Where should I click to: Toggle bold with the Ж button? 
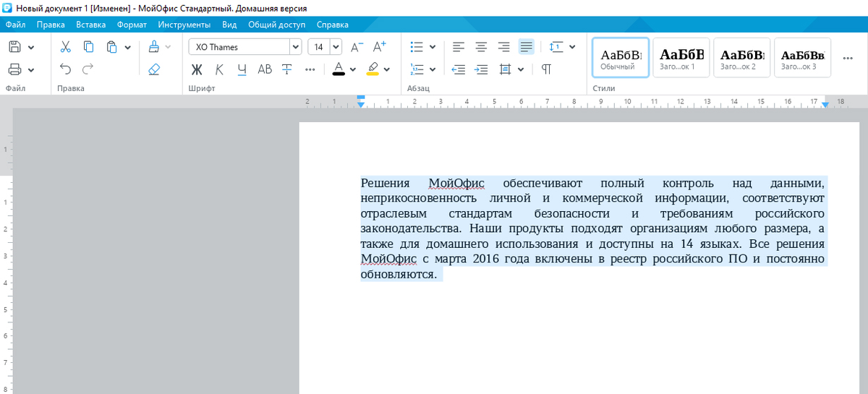[x=197, y=69]
